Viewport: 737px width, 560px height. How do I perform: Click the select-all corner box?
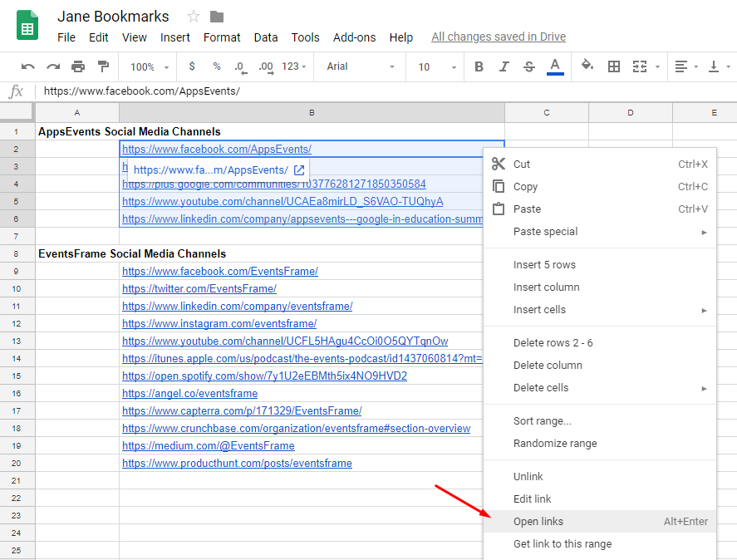[x=17, y=113]
